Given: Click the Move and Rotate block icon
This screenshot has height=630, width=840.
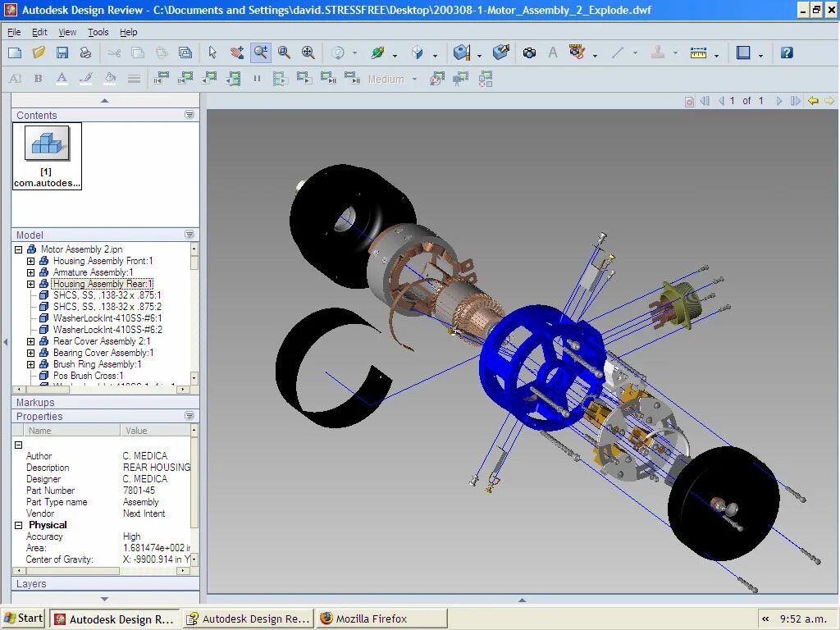Looking at the screenshot, I should pyautogui.click(x=501, y=52).
